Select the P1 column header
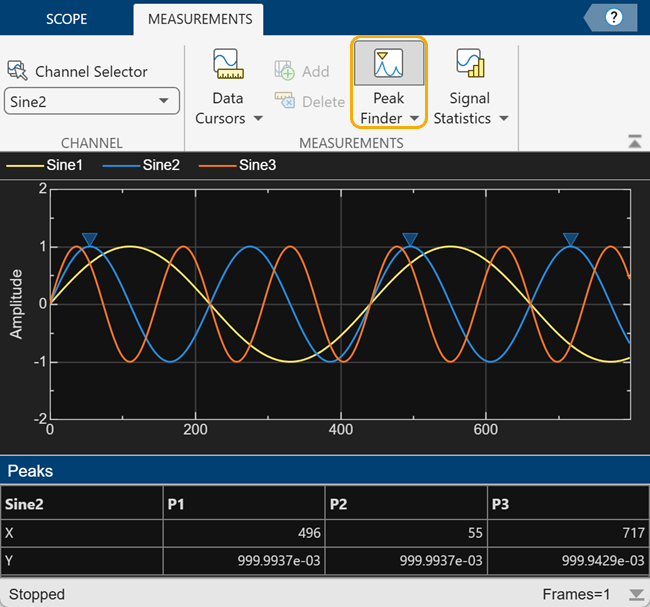Image resolution: width=650 pixels, height=607 pixels. [244, 503]
